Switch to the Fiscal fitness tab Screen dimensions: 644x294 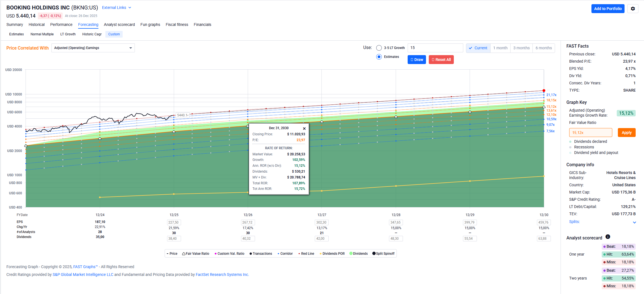coord(177,24)
